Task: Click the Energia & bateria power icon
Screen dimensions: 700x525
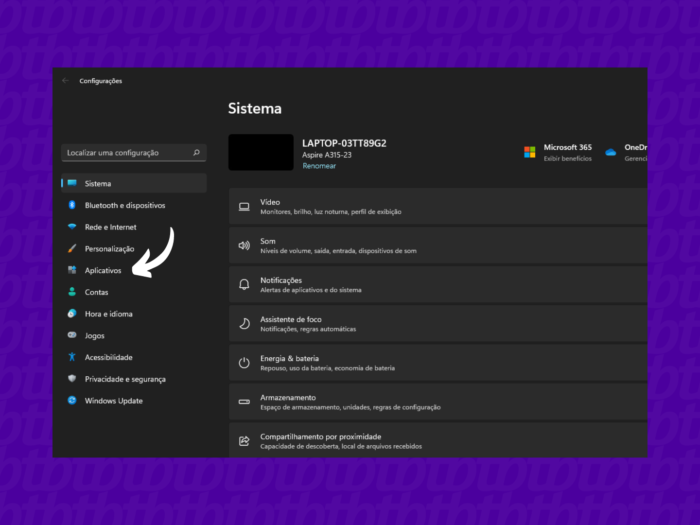Action: point(244,362)
